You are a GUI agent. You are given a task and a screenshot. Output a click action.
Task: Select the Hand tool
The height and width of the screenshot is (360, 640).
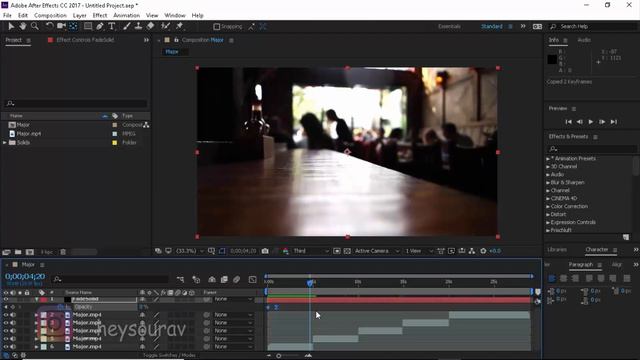[23, 26]
